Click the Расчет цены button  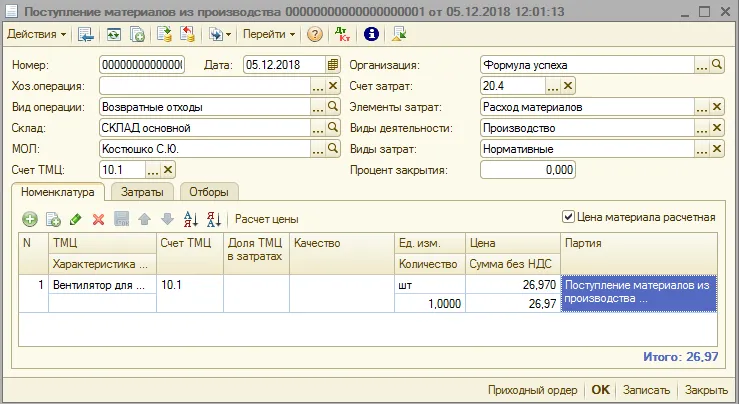click(x=266, y=219)
